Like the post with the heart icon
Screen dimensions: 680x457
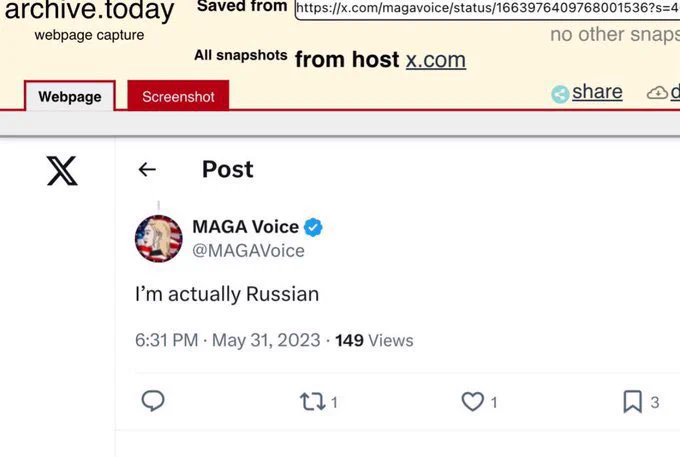coord(472,402)
